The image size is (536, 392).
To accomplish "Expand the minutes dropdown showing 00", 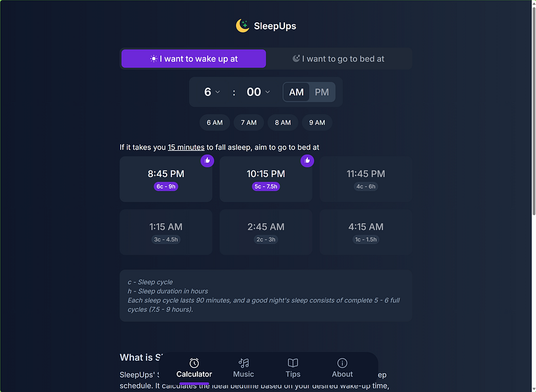I will (x=258, y=92).
